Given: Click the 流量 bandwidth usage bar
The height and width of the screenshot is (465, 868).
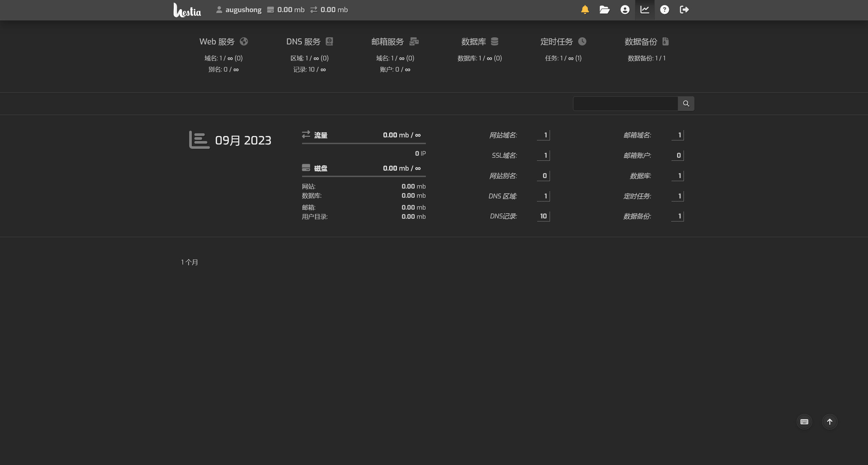Looking at the screenshot, I should [x=364, y=143].
